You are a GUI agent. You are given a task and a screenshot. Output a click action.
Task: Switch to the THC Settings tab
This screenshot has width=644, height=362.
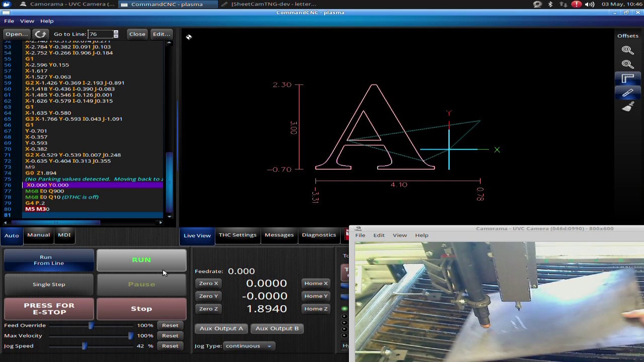click(237, 235)
